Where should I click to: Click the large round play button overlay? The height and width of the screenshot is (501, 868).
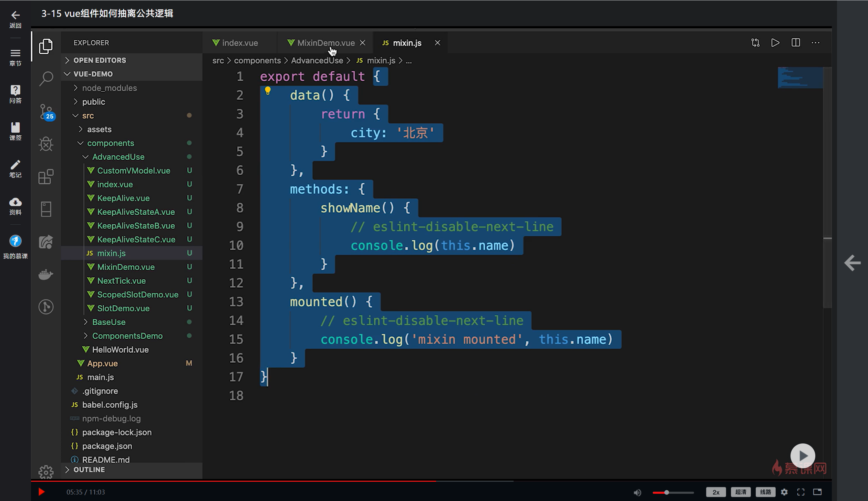[803, 456]
